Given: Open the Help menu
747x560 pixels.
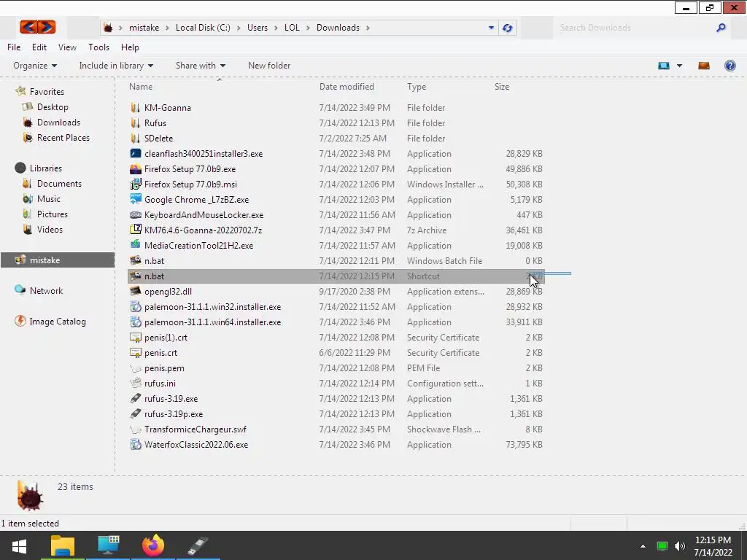Looking at the screenshot, I should click(x=130, y=47).
